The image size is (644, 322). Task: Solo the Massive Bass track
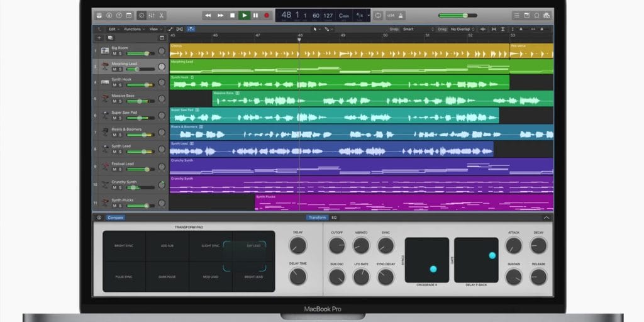coord(120,101)
